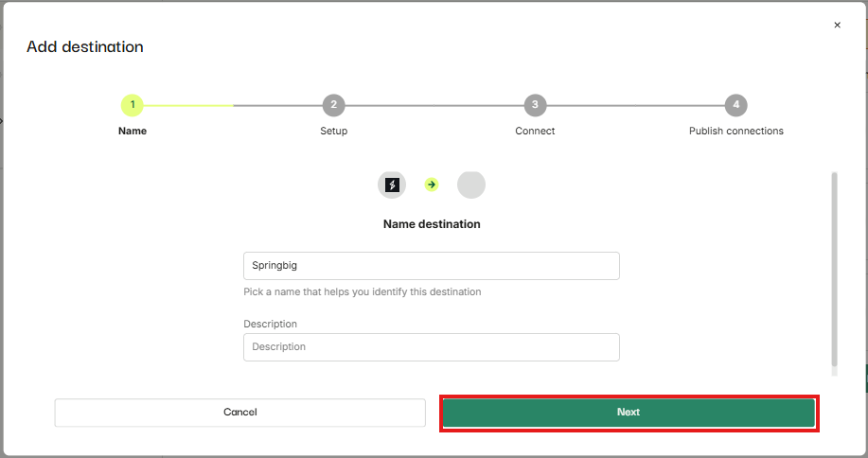Click the step 1 numbered circle
This screenshot has width=868, height=458.
point(133,105)
